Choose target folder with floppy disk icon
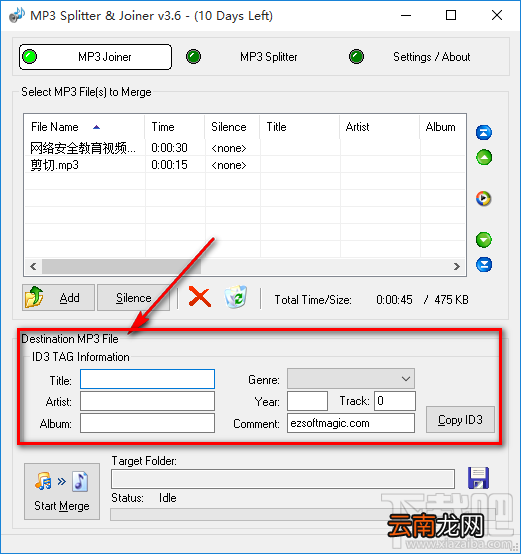Image resolution: width=521 pixels, height=554 pixels. pyautogui.click(x=478, y=478)
